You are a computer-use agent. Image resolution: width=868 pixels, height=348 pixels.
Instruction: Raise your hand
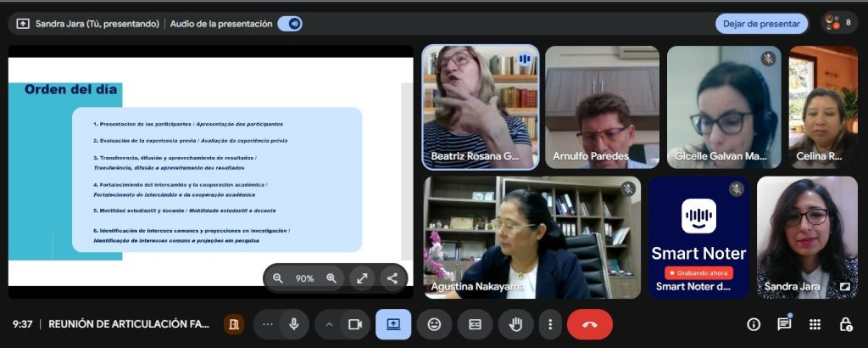coord(515,324)
